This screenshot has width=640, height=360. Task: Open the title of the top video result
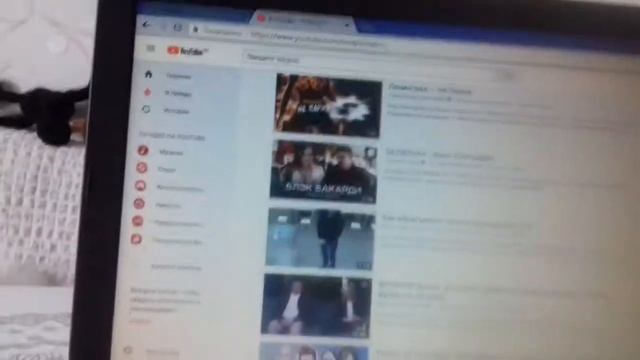[430, 89]
